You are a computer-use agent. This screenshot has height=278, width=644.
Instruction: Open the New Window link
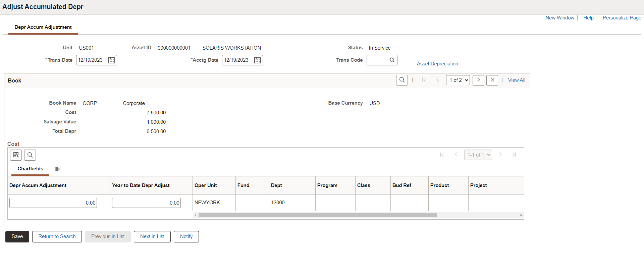[x=560, y=18]
